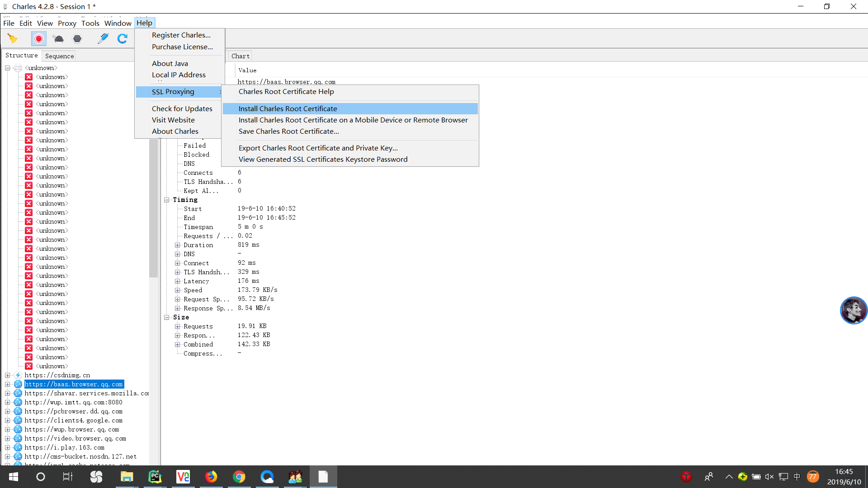Click the PyCharm taskbar icon
The height and width of the screenshot is (488, 868).
click(155, 477)
